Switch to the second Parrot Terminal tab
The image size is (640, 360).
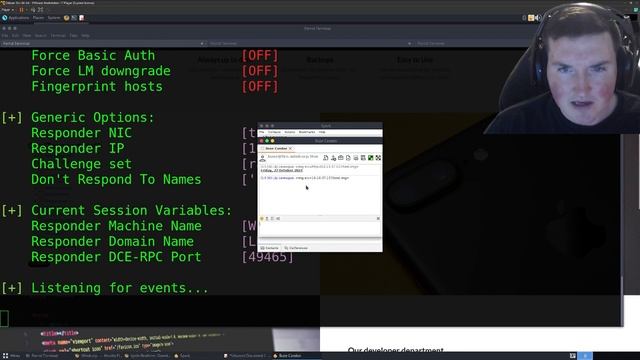point(310,43)
